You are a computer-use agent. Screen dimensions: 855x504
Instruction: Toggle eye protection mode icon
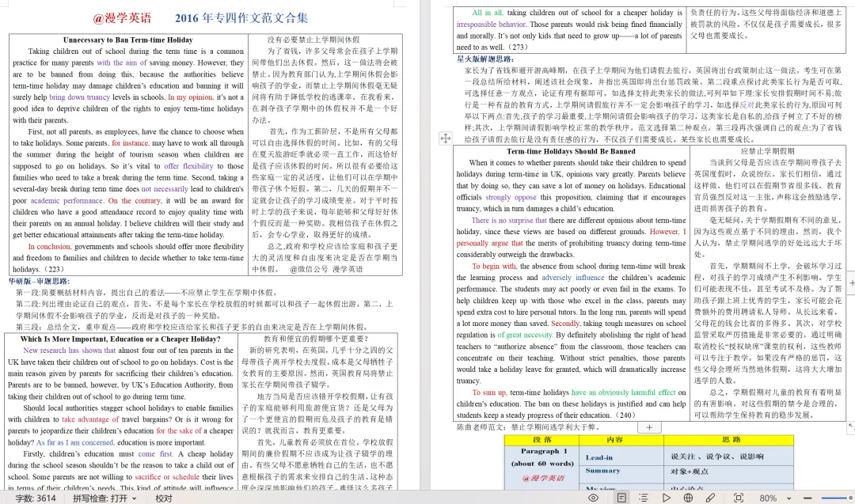click(x=593, y=498)
